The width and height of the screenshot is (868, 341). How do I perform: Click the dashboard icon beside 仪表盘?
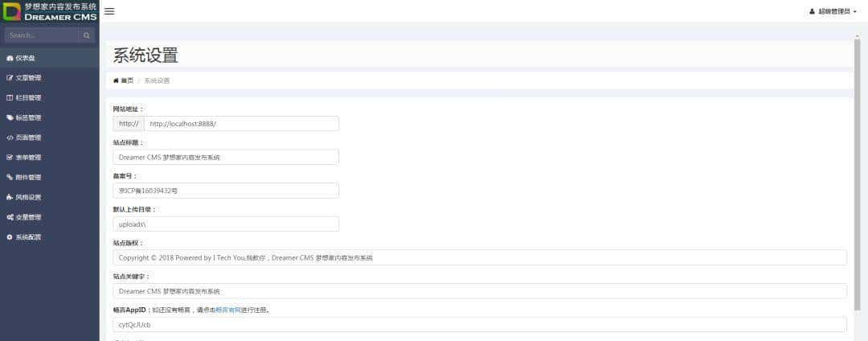tap(10, 58)
